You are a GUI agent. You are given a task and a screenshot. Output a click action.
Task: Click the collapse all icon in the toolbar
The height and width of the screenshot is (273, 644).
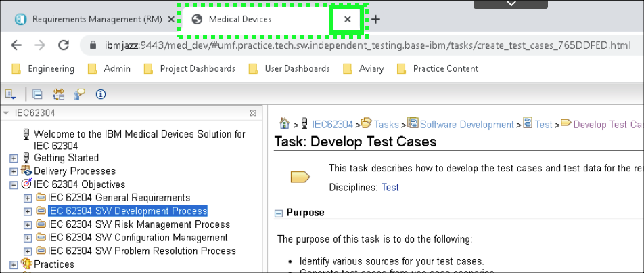[x=37, y=94]
